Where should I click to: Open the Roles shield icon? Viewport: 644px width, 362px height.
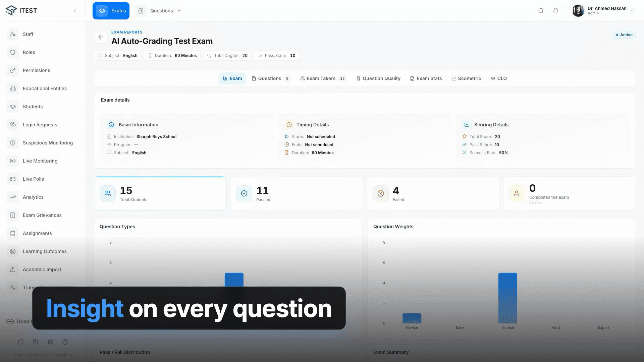[13, 52]
